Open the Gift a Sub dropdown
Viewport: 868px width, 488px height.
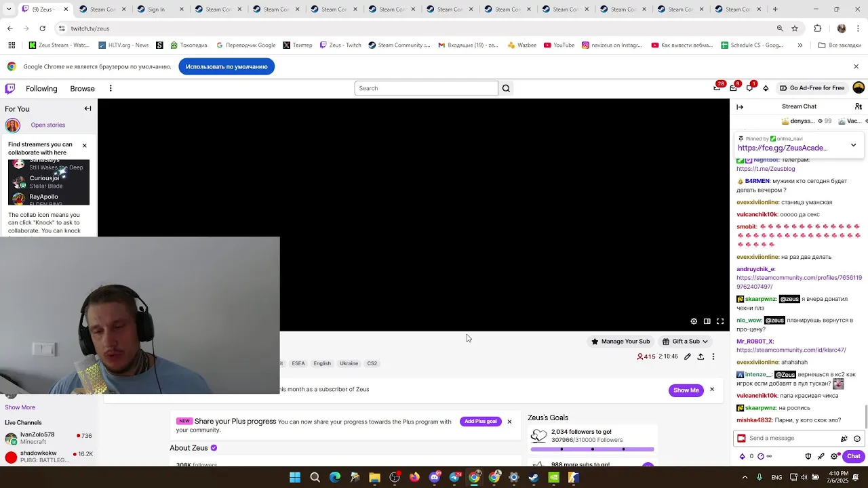pyautogui.click(x=685, y=342)
